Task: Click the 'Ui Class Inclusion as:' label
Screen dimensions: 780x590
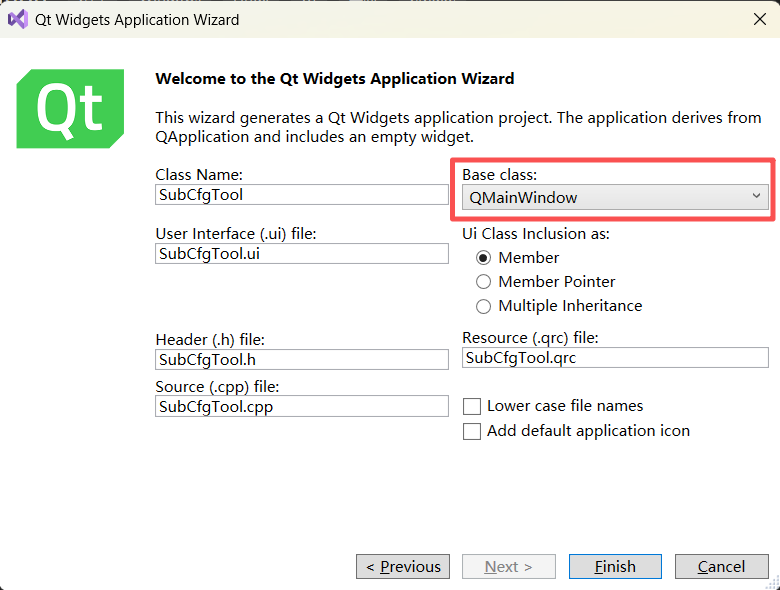Action: click(x=536, y=234)
